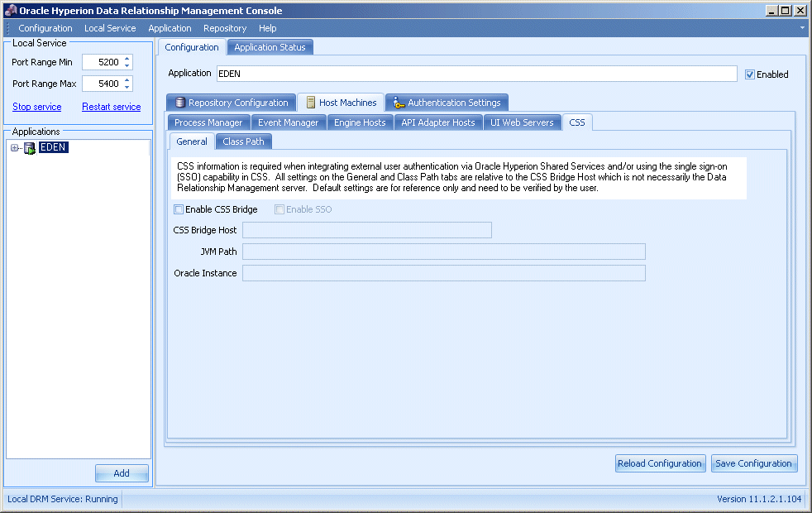
Task: Select the top-level Configuration tab
Action: [x=192, y=47]
